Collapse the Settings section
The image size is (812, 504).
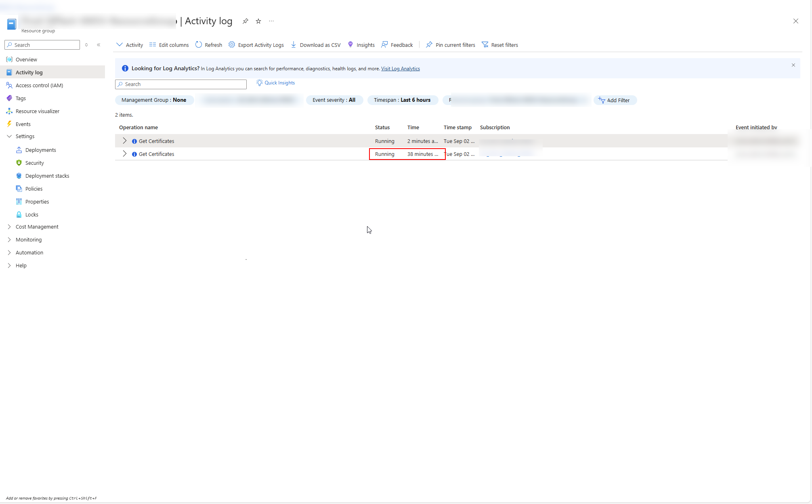tap(9, 136)
